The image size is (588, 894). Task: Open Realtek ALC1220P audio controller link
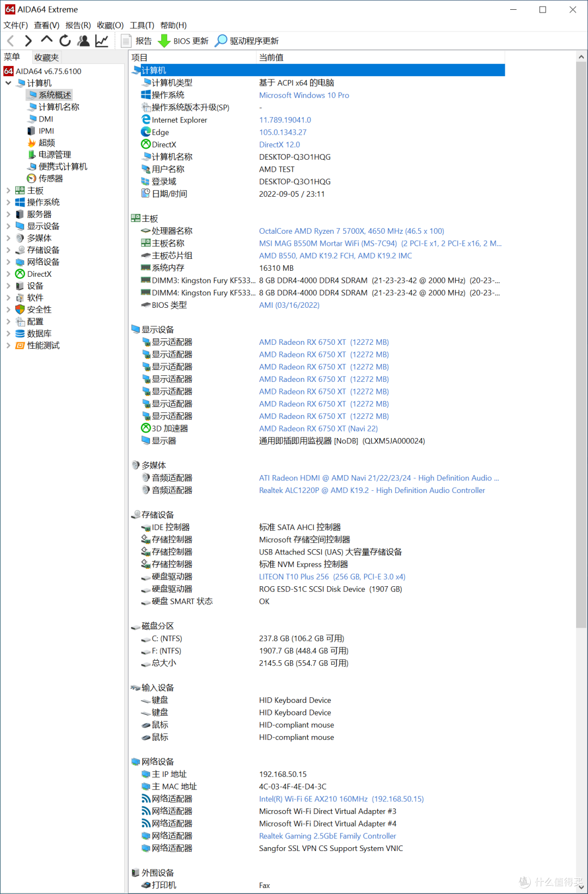coord(372,490)
